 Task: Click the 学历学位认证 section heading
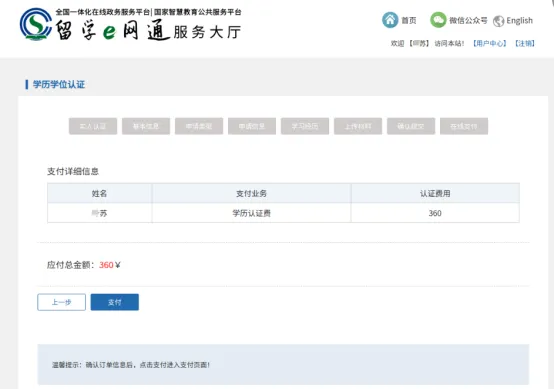[59, 84]
